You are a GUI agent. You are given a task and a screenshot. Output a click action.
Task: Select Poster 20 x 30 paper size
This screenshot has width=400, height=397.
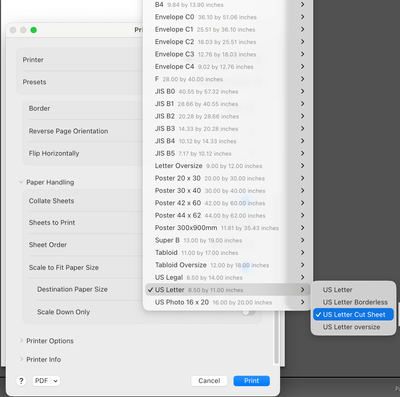pyautogui.click(x=228, y=178)
